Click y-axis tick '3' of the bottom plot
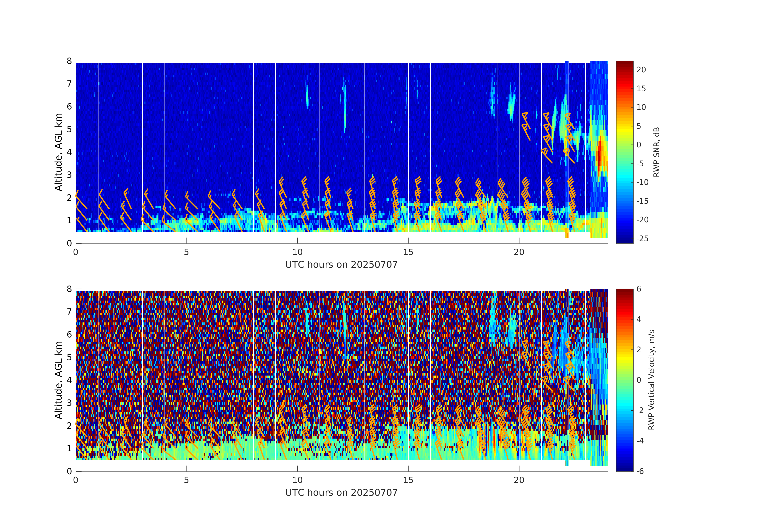 pos(69,402)
